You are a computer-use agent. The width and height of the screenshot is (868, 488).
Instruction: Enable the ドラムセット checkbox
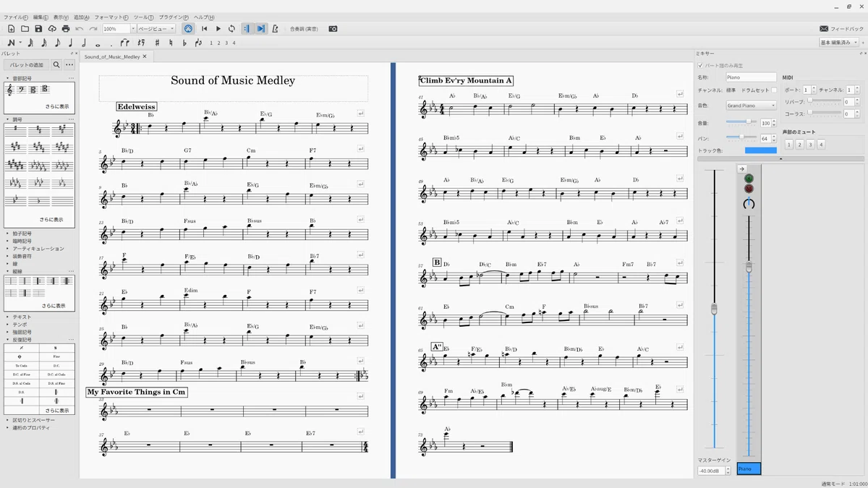[x=774, y=90]
